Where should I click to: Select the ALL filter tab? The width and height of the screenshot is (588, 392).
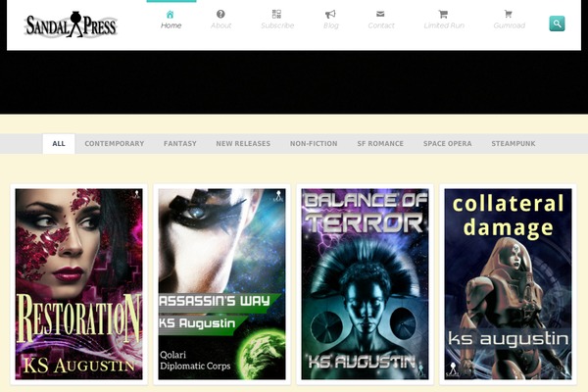(x=59, y=144)
